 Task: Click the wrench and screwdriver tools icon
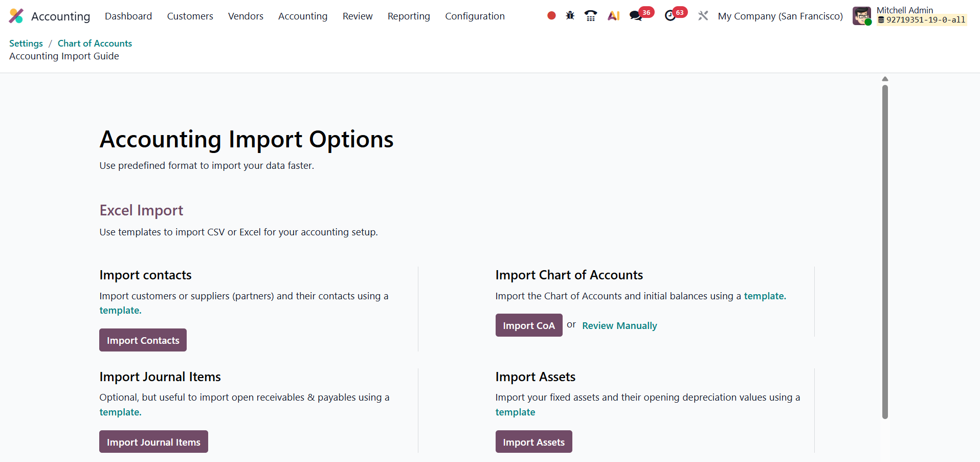703,16
